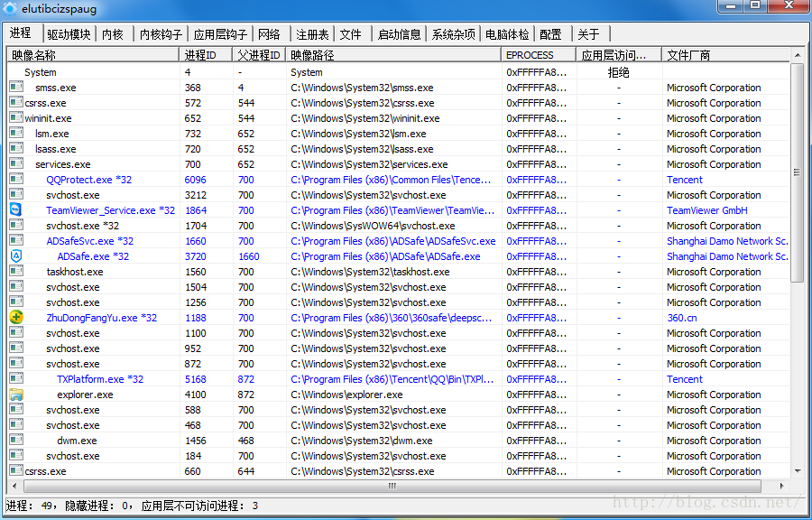Image resolution: width=812 pixels, height=520 pixels.
Task: Click the TeamViewer_Service.exe process icon
Action: (16, 209)
